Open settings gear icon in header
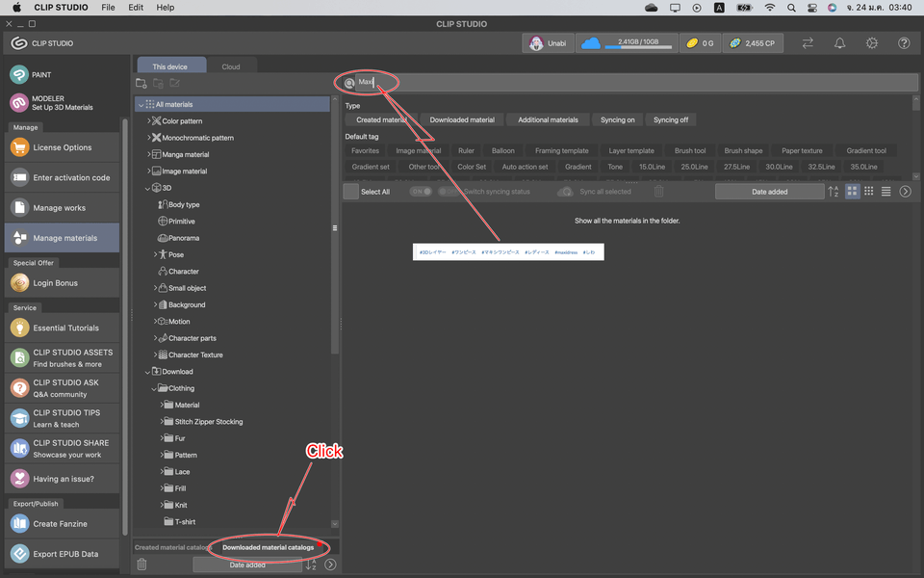Viewport: 924px width, 578px height. click(x=872, y=43)
